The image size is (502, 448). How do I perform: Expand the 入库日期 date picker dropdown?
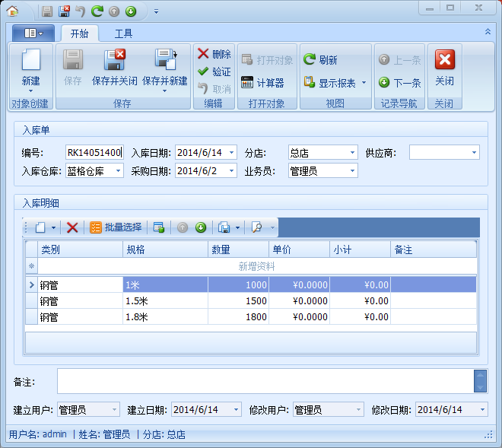click(x=231, y=153)
